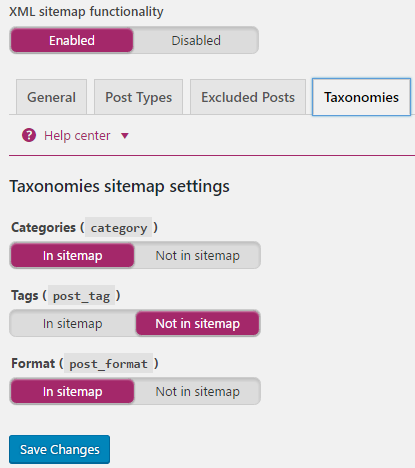Set XML sitemap functionality to Enabled
Screen dimensions: 415x468
(72, 40)
